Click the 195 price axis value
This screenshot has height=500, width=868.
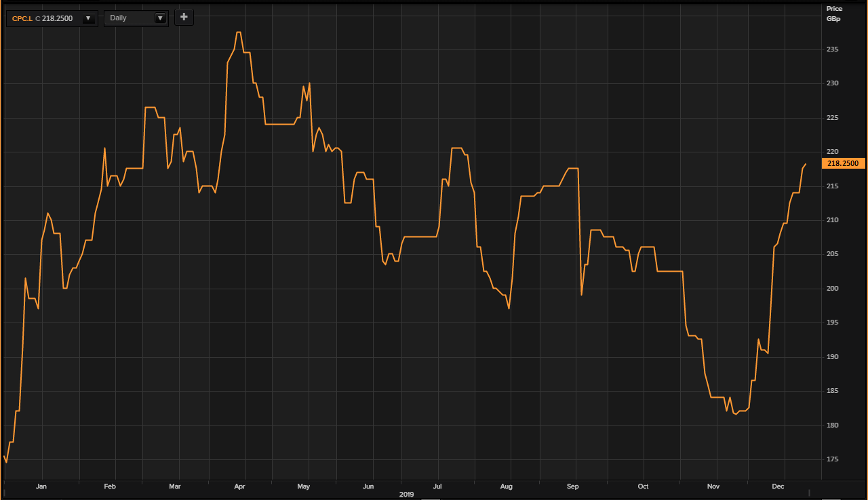(833, 322)
